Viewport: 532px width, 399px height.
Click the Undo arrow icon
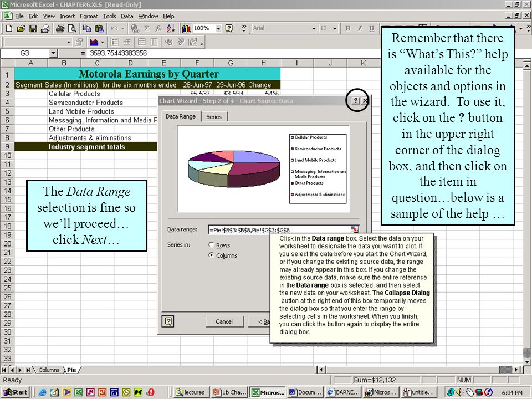coord(114,29)
